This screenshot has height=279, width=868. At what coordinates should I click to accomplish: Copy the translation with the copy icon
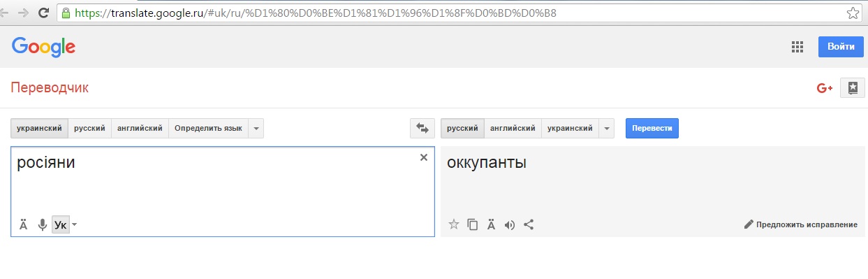(473, 224)
